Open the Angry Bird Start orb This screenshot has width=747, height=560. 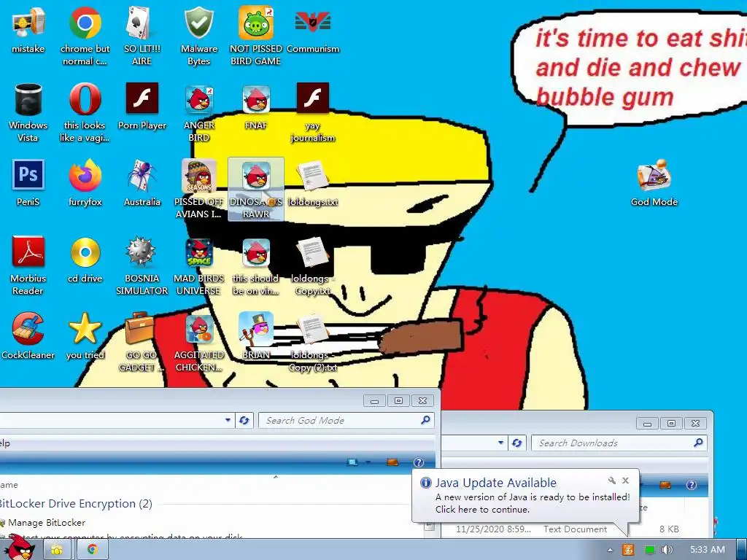point(20,548)
